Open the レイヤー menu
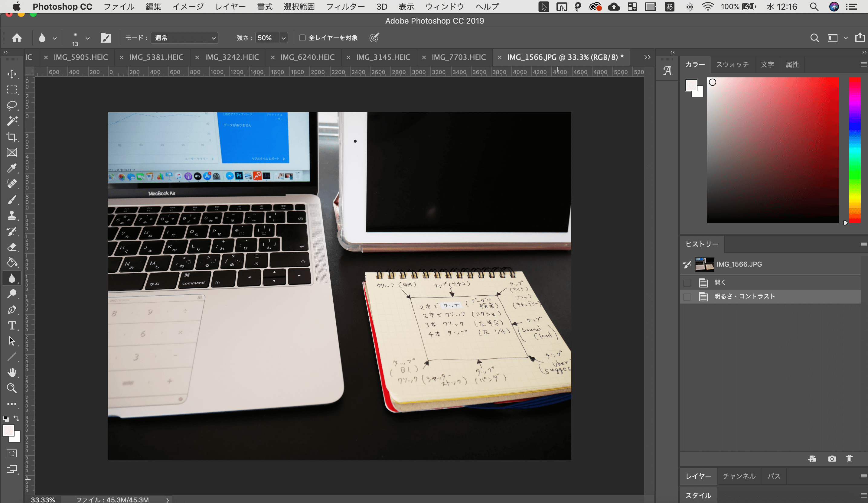This screenshot has width=868, height=503. tap(230, 7)
